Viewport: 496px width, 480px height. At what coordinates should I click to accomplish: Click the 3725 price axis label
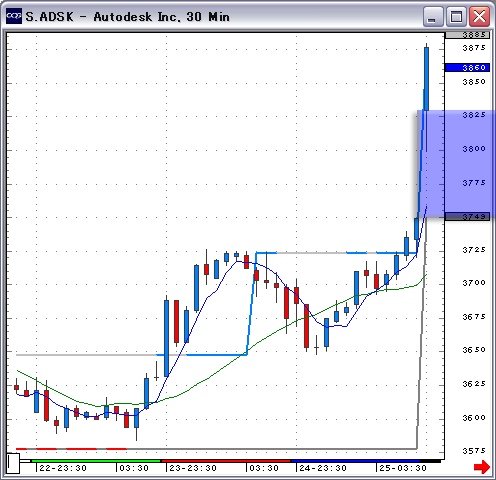tap(474, 250)
